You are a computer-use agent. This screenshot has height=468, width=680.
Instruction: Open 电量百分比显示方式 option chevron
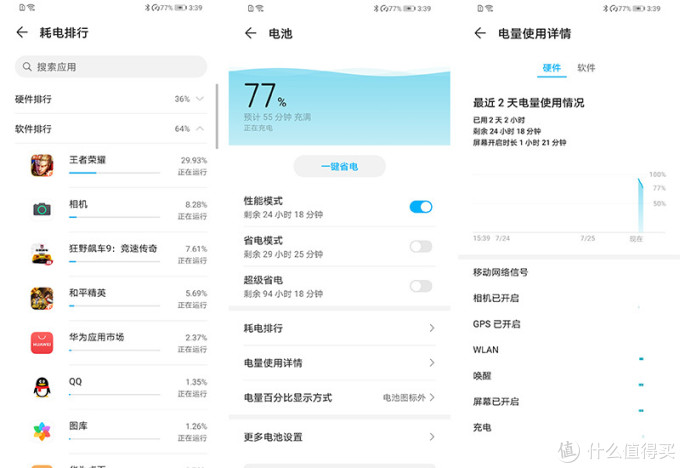(432, 397)
